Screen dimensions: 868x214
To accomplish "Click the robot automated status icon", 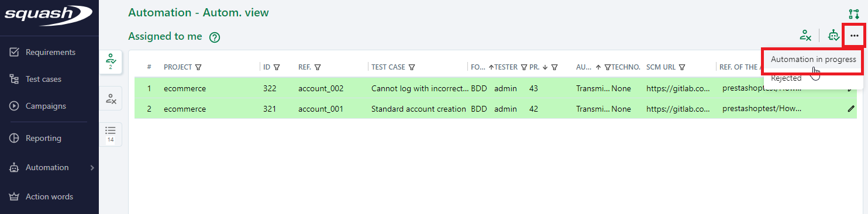I will [833, 36].
